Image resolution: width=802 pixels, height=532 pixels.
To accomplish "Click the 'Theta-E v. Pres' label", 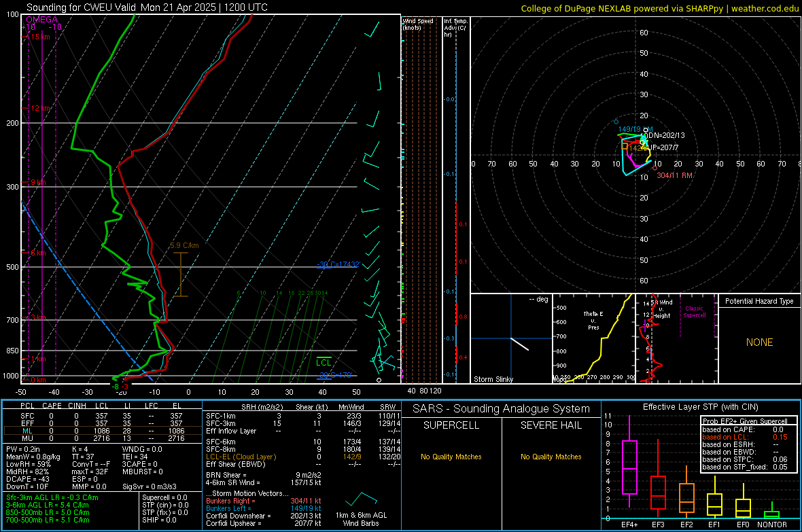I will coord(593,321).
